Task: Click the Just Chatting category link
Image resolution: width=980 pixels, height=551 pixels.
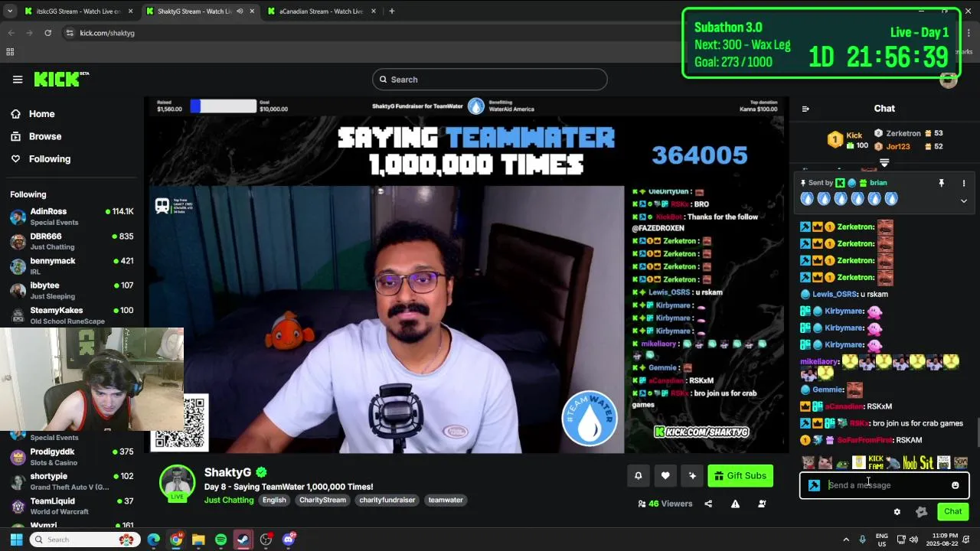Action: tap(229, 500)
